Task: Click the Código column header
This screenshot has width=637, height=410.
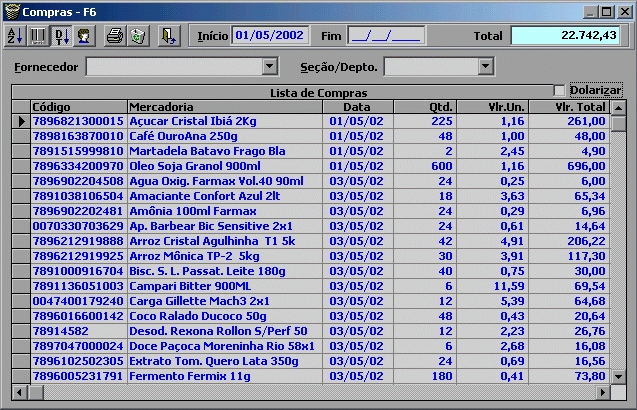Action: tap(79, 107)
